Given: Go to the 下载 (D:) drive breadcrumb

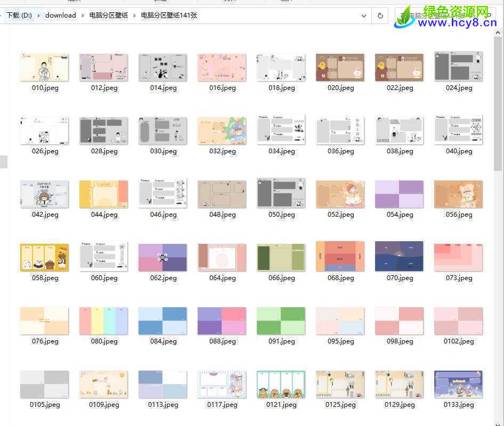Looking at the screenshot, I should [19, 15].
